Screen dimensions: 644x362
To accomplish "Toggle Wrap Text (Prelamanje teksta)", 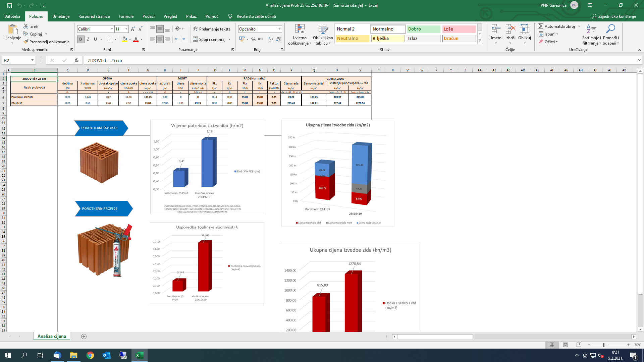I will pyautogui.click(x=212, y=29).
